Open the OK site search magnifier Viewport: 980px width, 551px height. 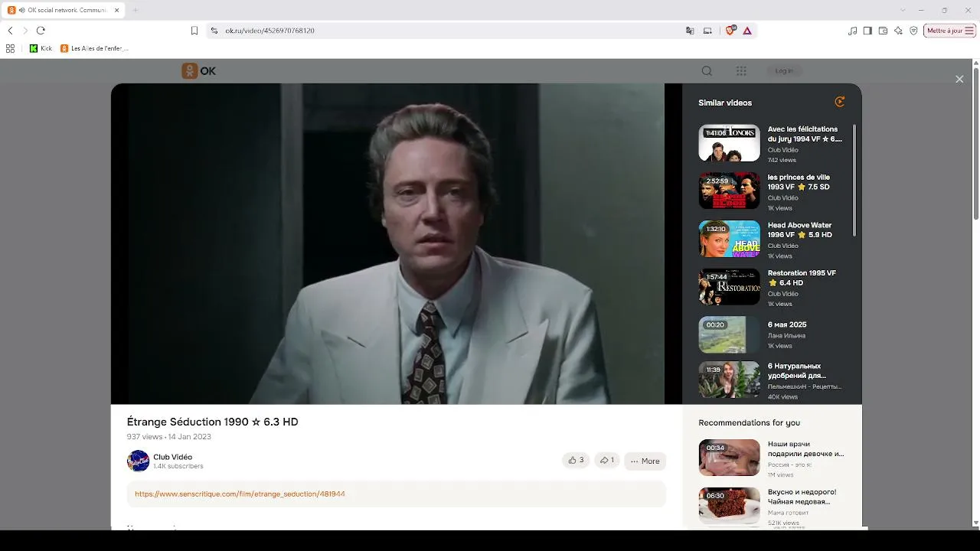click(707, 71)
